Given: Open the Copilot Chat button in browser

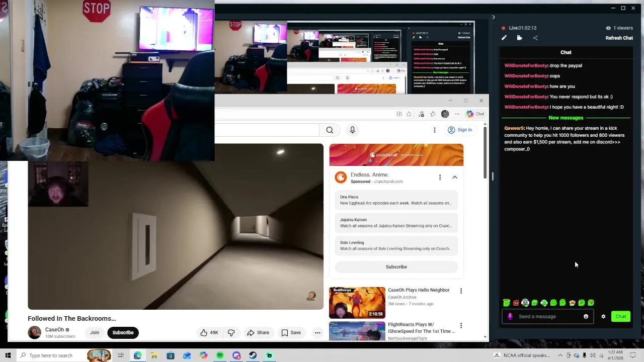Looking at the screenshot, I should point(475,114).
